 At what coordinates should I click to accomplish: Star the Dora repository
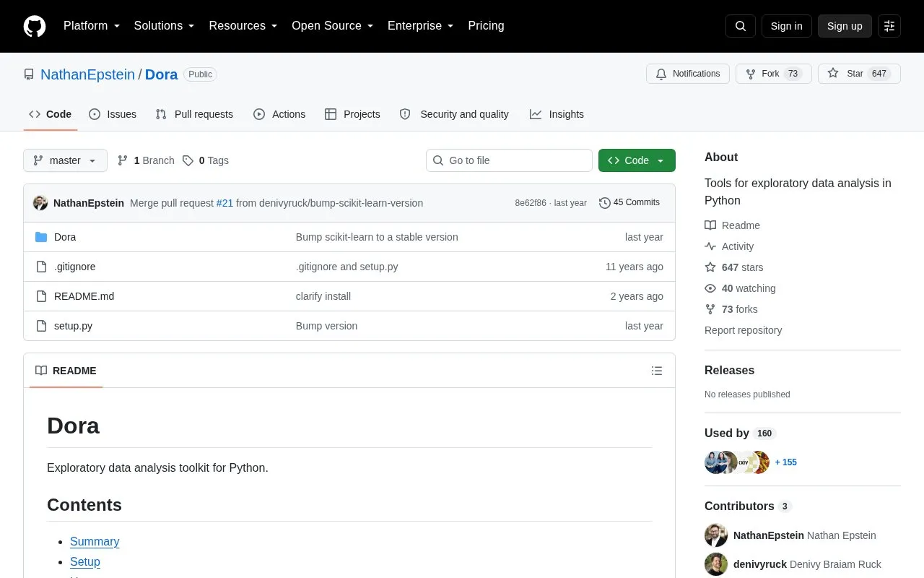click(859, 74)
